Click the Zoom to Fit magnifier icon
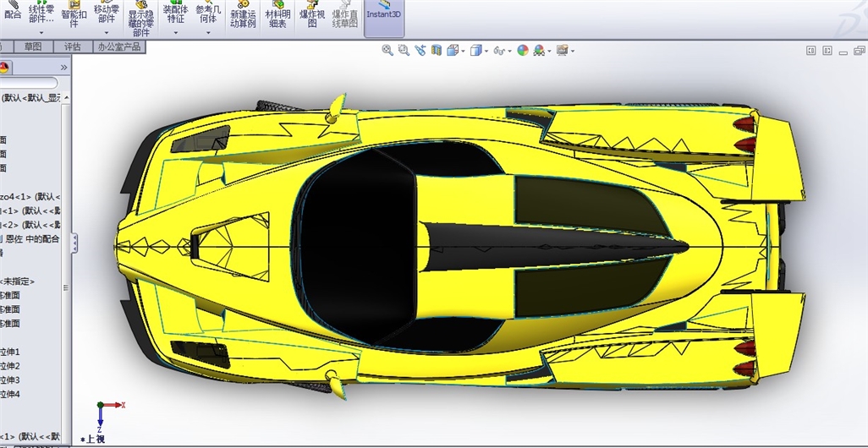Screen dimensions: 868x448 387,51
